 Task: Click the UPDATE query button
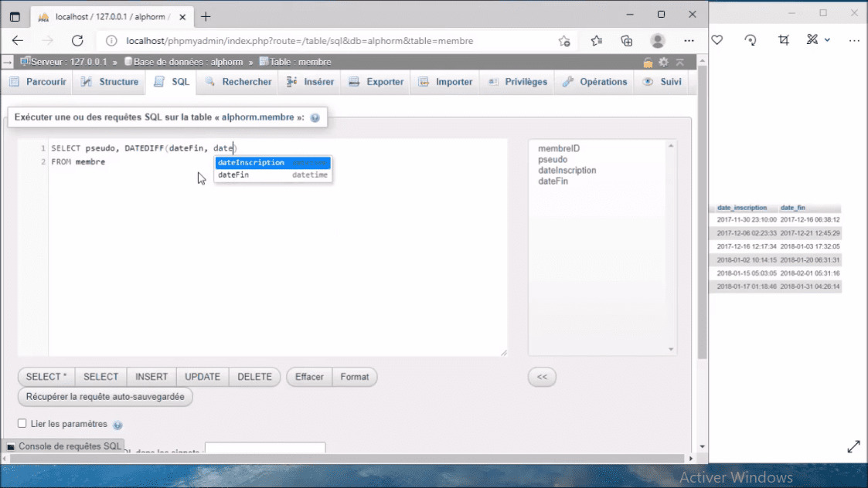pyautogui.click(x=202, y=377)
